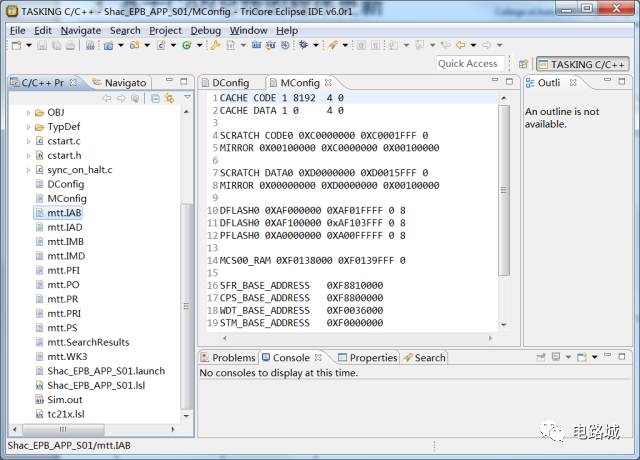This screenshot has height=460, width=640.
Task: Click the New file icon in toolbar
Action: (x=18, y=46)
